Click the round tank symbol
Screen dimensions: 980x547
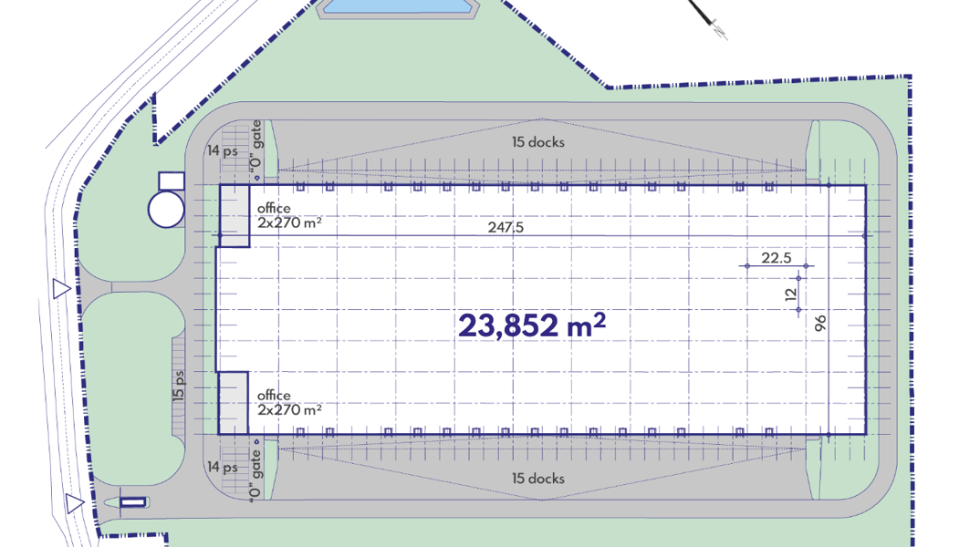tap(166, 209)
